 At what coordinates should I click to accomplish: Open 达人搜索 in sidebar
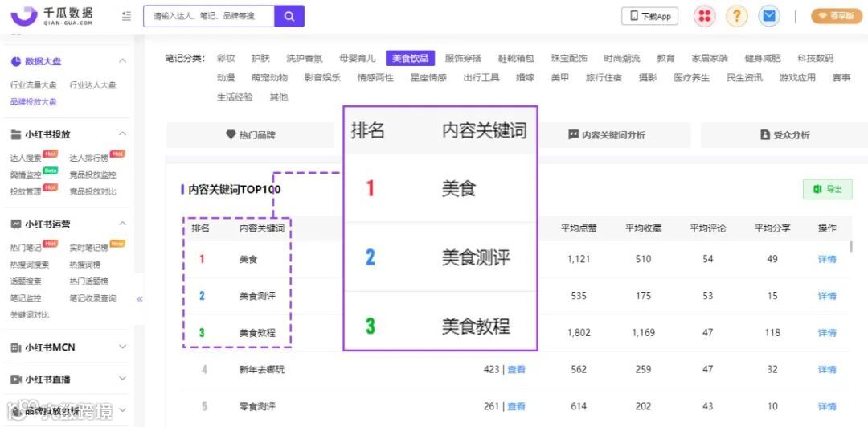pyautogui.click(x=26, y=158)
